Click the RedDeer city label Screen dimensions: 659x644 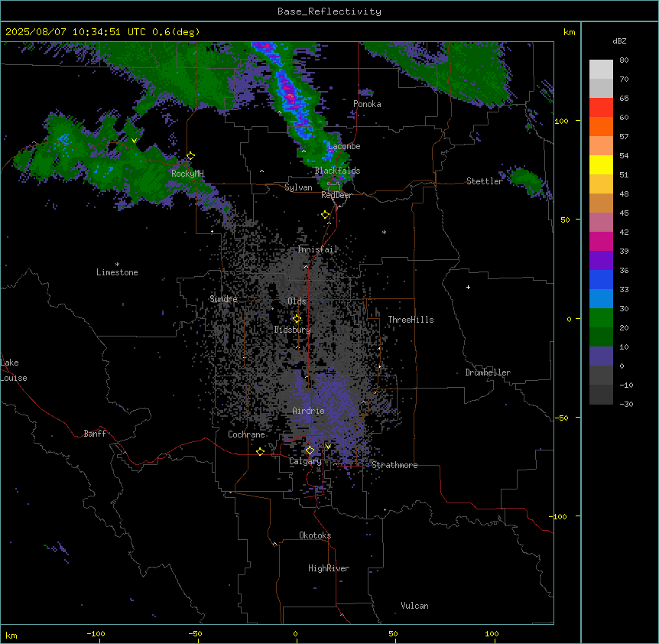point(336,195)
